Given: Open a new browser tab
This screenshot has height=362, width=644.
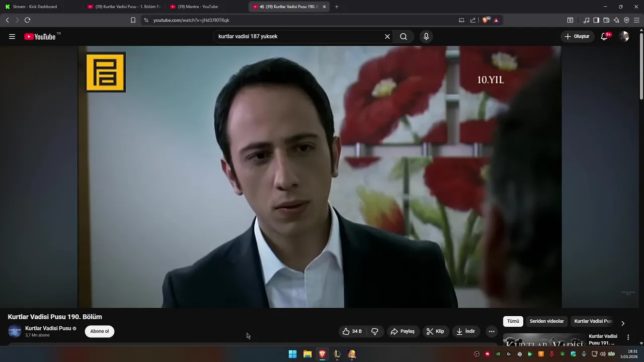Looking at the screenshot, I should (x=337, y=7).
